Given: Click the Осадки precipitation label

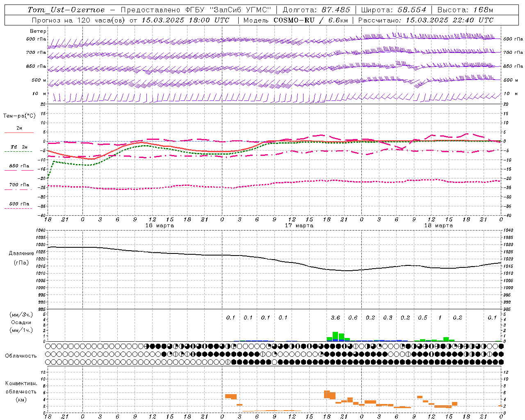Looking at the screenshot, I should click(21, 322).
